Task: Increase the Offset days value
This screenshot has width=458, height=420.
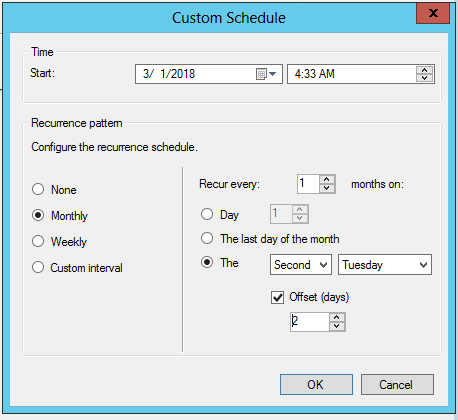Action: (337, 317)
